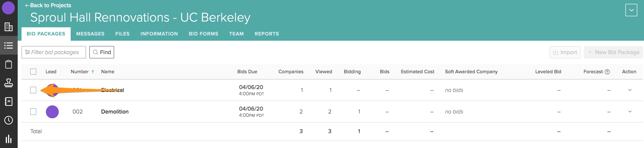Click the Forecast help question-mark icon
This screenshot has width=644, height=148.
pyautogui.click(x=607, y=72)
